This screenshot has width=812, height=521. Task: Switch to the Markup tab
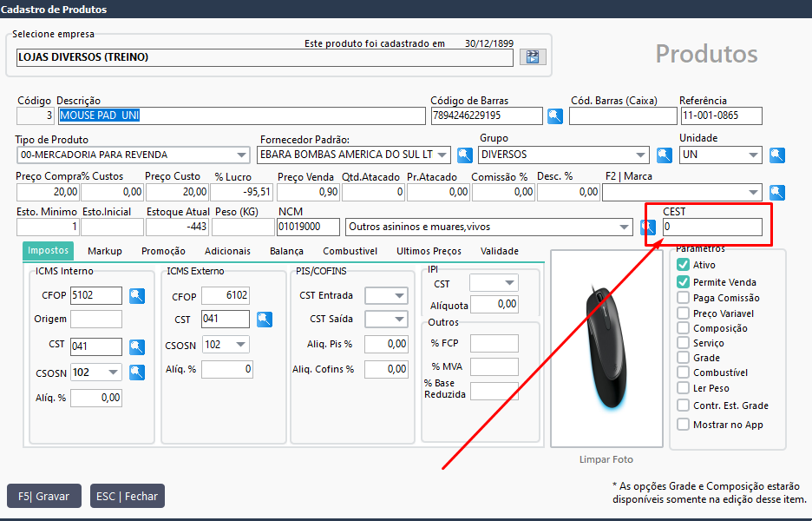point(105,252)
